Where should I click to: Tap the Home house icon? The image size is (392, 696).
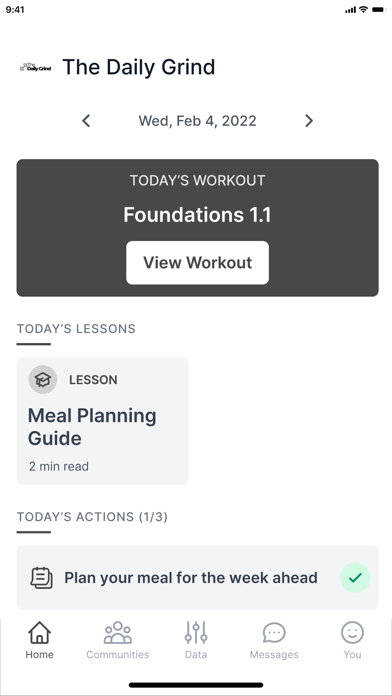40,633
